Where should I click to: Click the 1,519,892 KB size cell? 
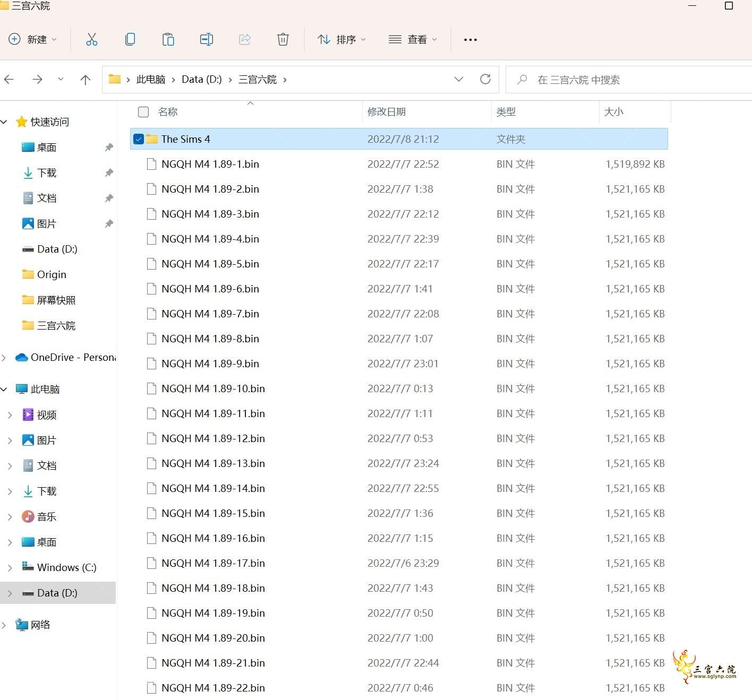point(635,164)
